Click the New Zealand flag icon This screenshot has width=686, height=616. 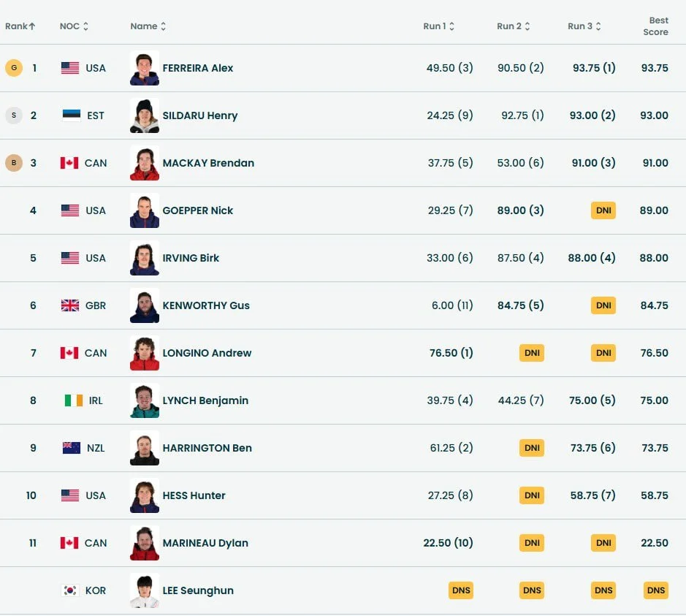pos(71,448)
